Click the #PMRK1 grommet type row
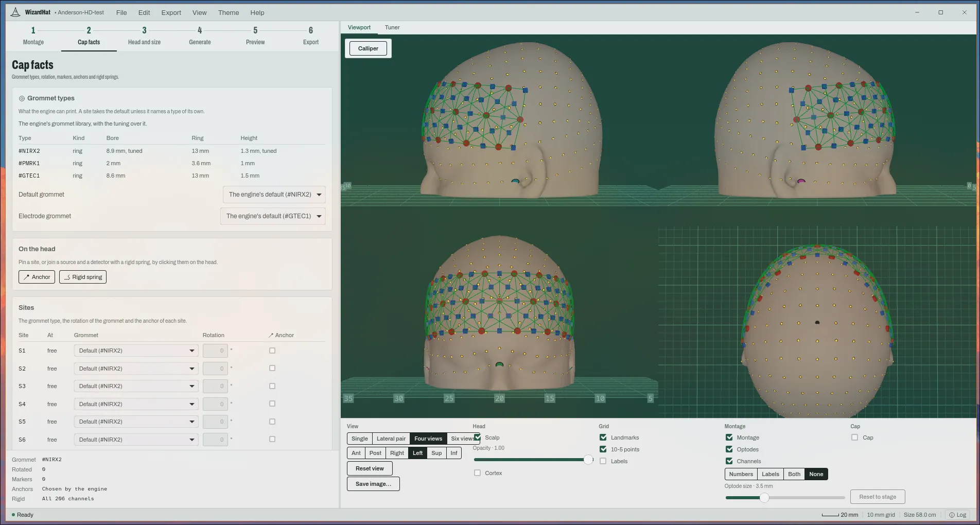The width and height of the screenshot is (980, 525). [x=172, y=163]
